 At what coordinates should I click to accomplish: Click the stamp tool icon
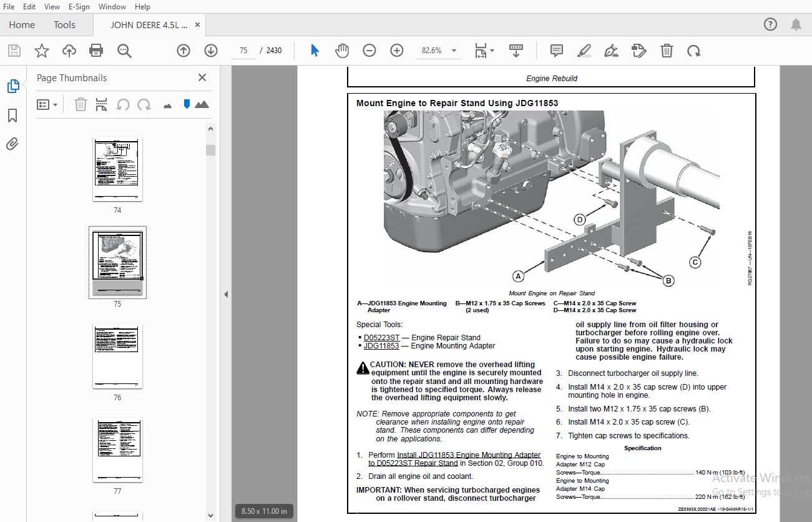[638, 51]
